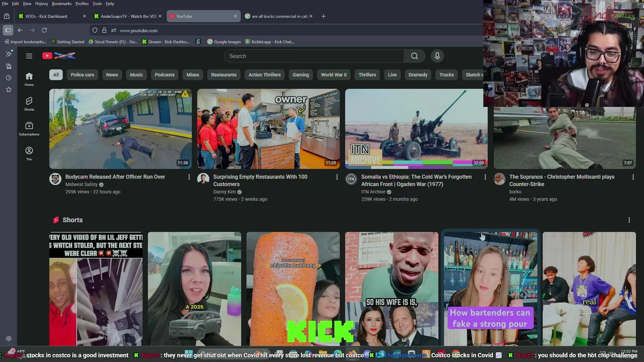Play the Somalia vs Ethiopia video thumbnail
The height and width of the screenshot is (362, 644).
[416, 129]
